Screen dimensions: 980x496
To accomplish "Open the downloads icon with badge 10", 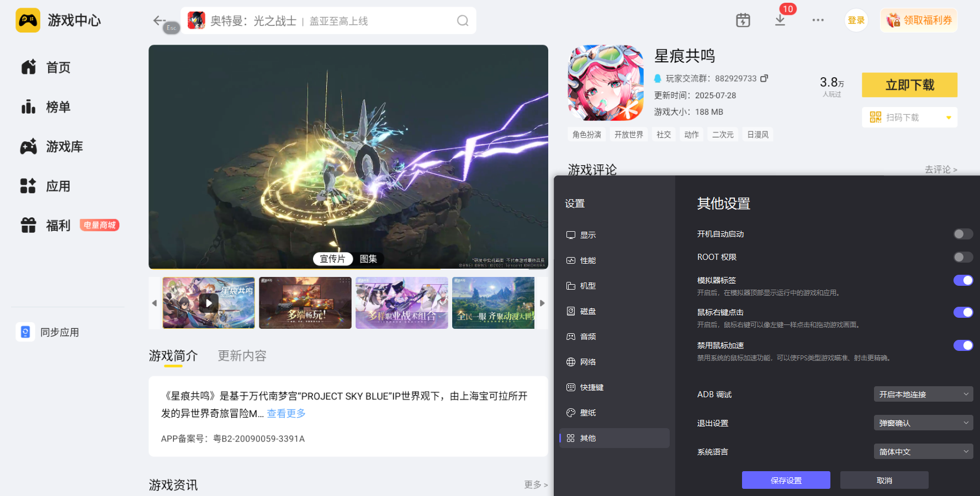I will [781, 20].
